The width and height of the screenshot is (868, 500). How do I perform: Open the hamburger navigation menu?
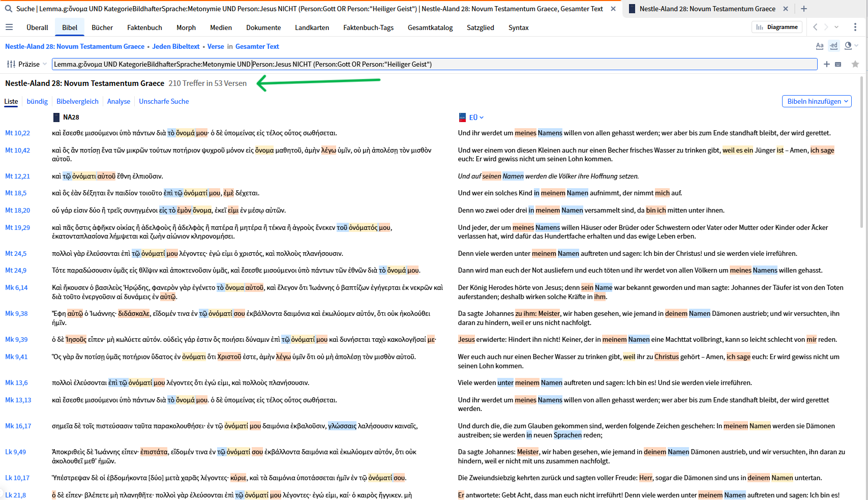pyautogui.click(x=9, y=27)
